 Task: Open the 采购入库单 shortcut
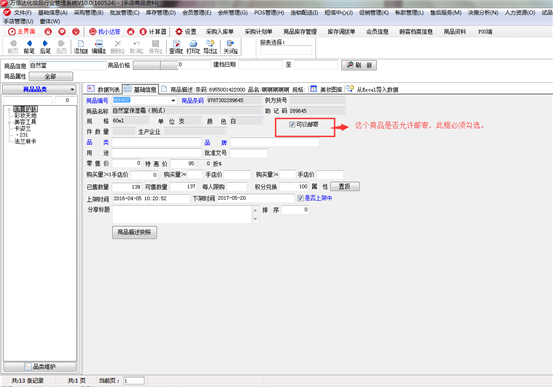219,32
